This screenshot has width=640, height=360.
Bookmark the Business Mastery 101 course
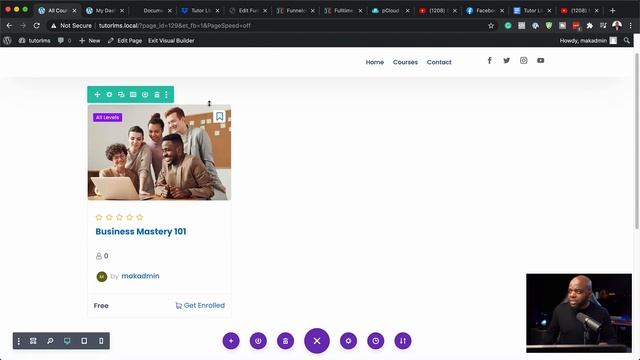pyautogui.click(x=219, y=117)
